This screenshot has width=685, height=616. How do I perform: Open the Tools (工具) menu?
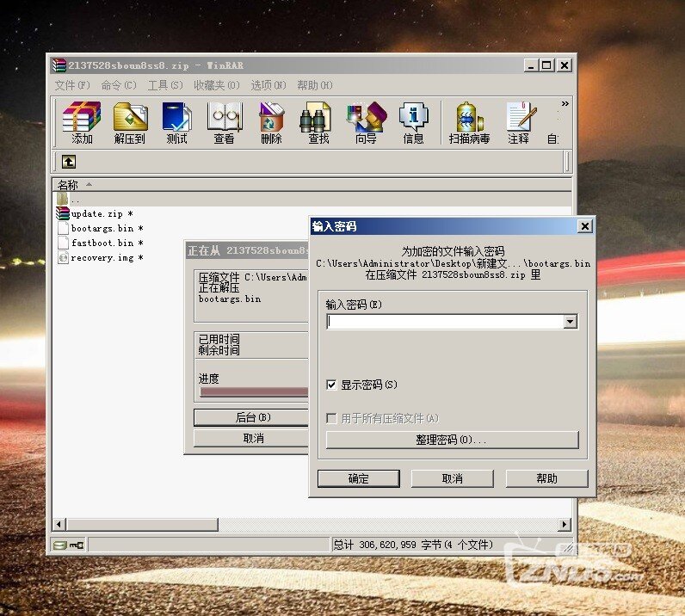(x=165, y=85)
